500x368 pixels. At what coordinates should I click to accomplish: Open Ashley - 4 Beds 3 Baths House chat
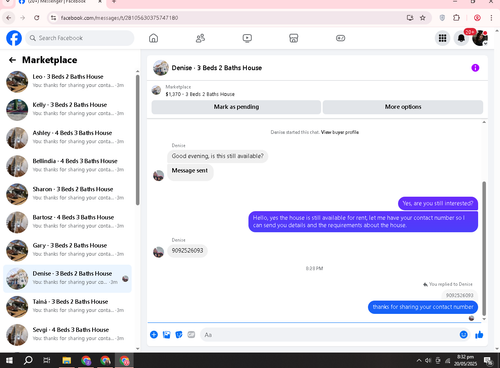pos(68,138)
